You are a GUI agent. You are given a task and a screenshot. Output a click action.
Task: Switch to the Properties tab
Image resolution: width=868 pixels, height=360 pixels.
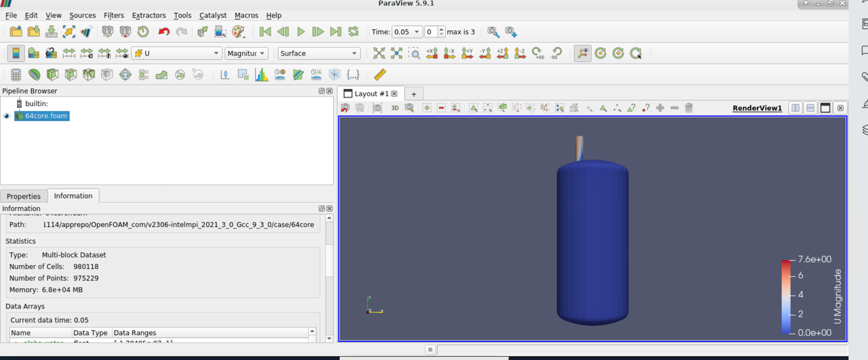click(24, 196)
